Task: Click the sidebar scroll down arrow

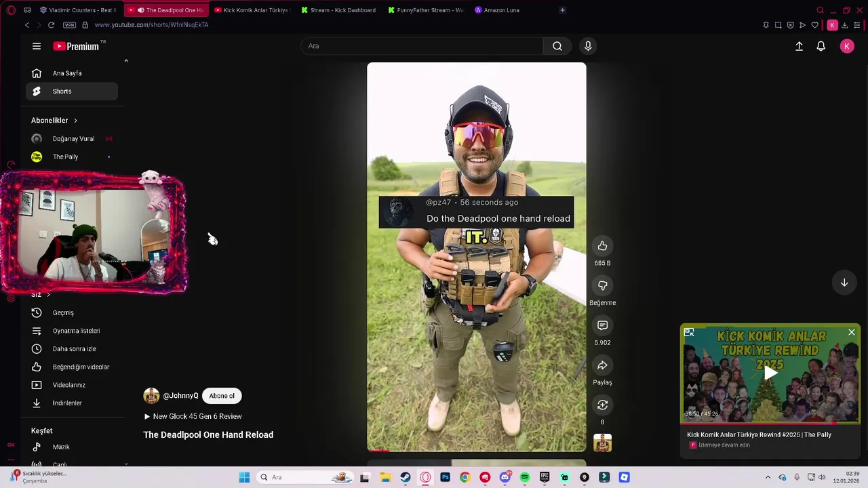Action: pyautogui.click(x=126, y=464)
